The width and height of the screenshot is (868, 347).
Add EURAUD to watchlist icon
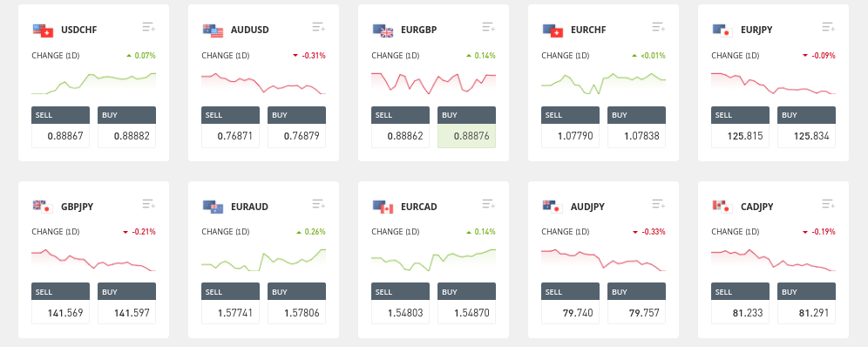(x=319, y=204)
